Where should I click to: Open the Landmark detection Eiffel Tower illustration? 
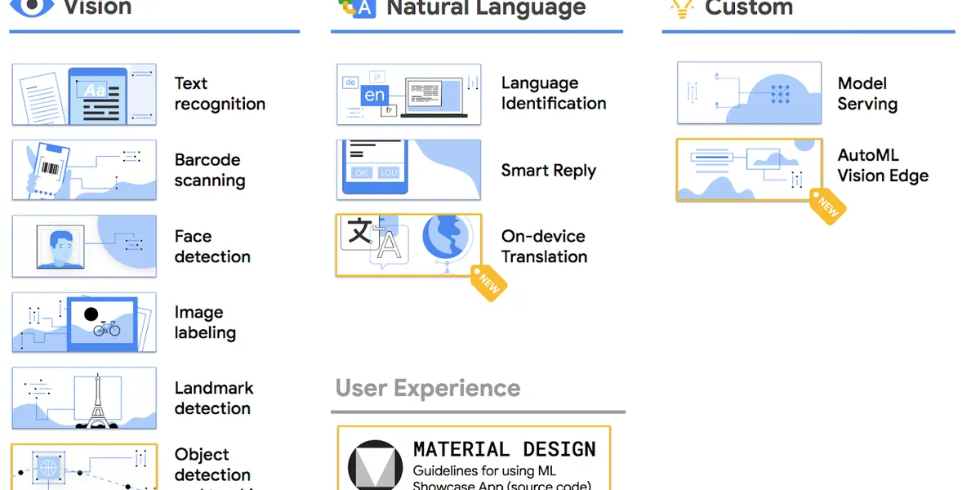coord(84,399)
